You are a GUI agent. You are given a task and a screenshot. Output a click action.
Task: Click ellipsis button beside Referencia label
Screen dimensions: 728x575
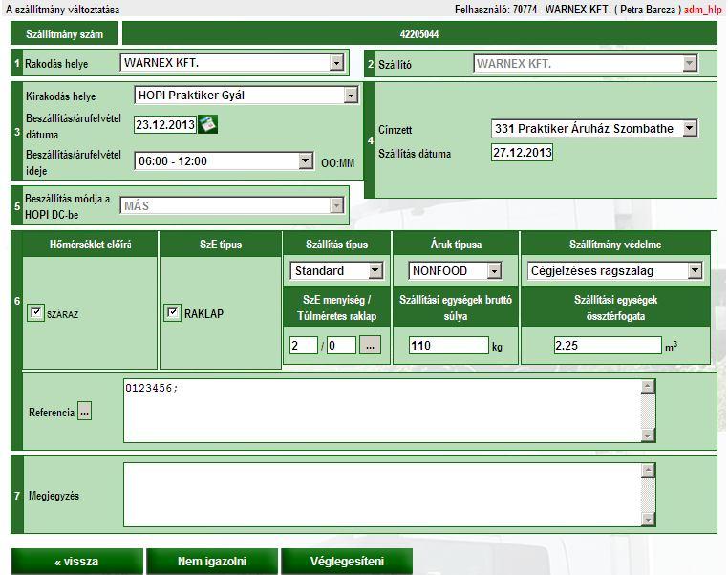(84, 411)
